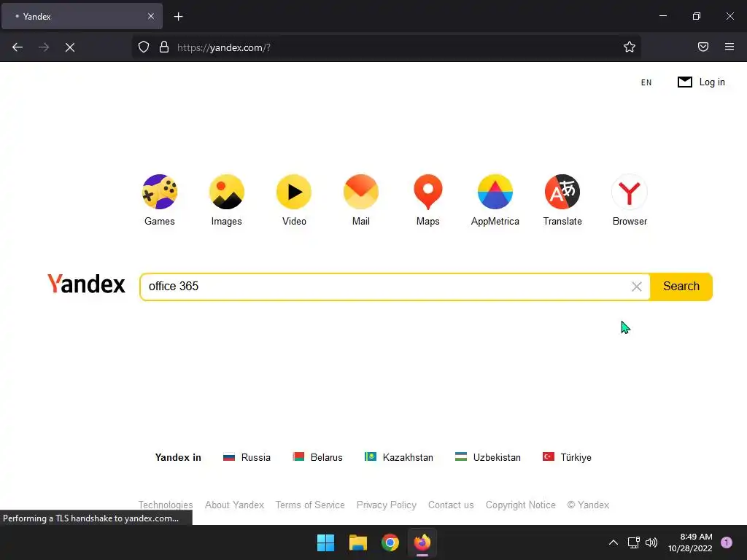747x560 pixels.
Task: Open the Yandex Maps service icon
Action: 427,192
